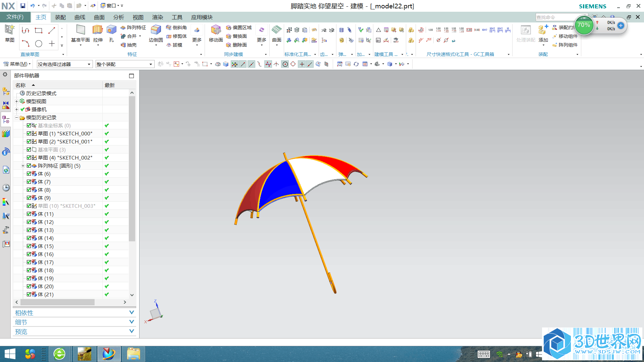Click the Trim Body (修剪体) tool
Screen dimensions: 644x362
pyautogui.click(x=176, y=36)
